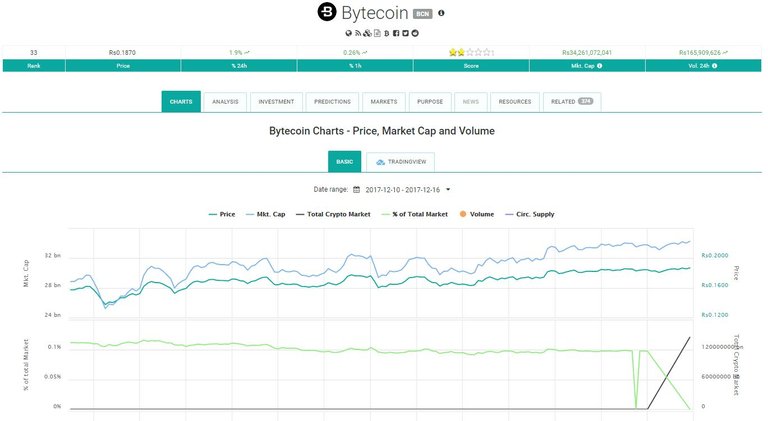Toggle the Price series in legend
768x421 pixels.
pyautogui.click(x=222, y=214)
